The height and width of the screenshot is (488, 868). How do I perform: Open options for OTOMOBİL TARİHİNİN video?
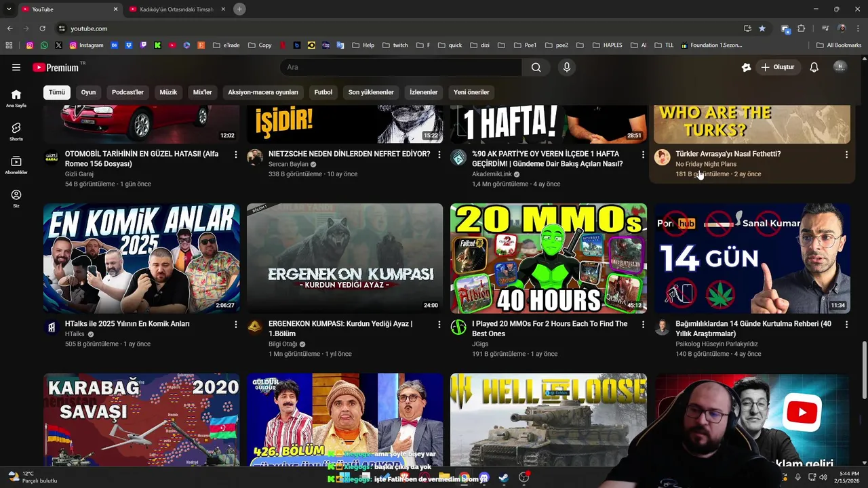click(235, 155)
